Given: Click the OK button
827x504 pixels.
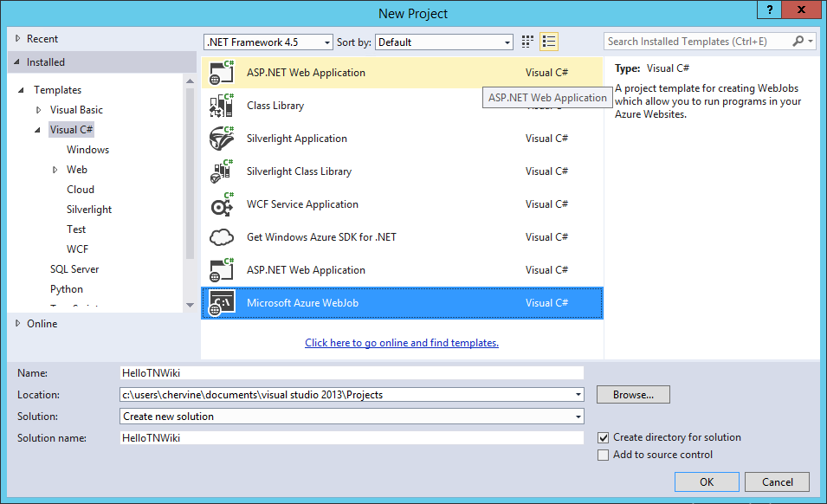Looking at the screenshot, I should point(707,481).
